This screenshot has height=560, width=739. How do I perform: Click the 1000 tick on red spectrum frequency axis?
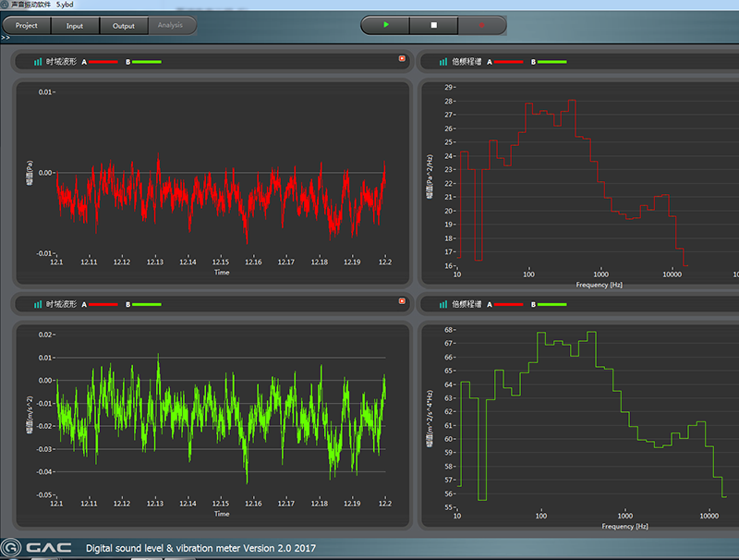pos(601,274)
